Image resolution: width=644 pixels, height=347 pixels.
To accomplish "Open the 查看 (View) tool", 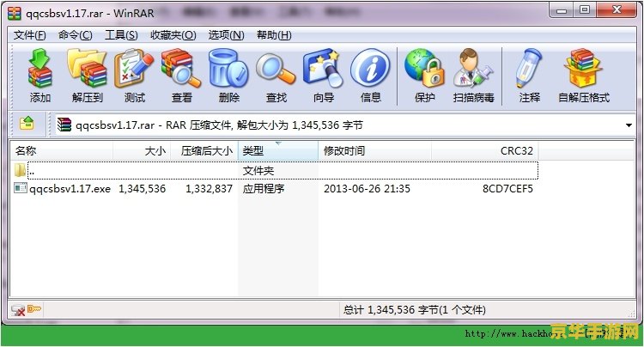I will tap(181, 68).
